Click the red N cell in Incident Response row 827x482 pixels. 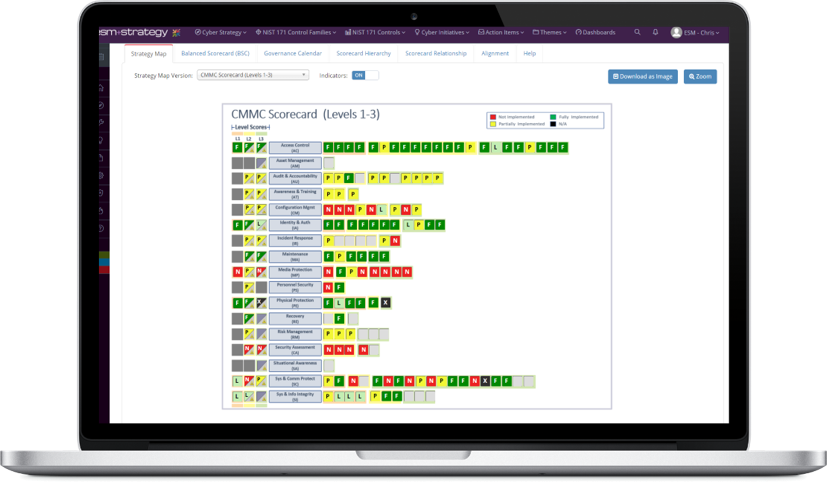(395, 241)
